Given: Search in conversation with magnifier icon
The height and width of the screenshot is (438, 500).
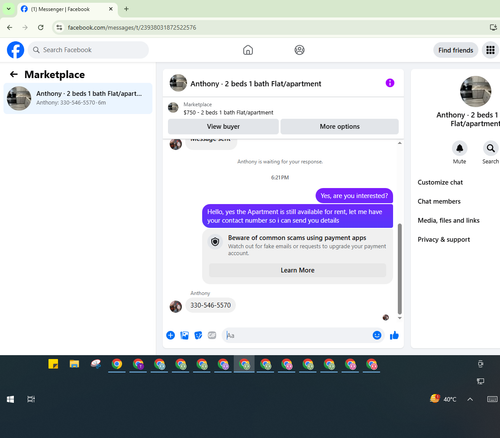Looking at the screenshot, I should pyautogui.click(x=490, y=148).
